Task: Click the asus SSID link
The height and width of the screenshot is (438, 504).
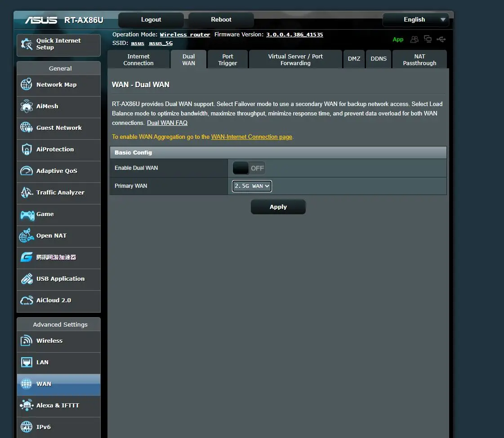Action: tap(138, 43)
